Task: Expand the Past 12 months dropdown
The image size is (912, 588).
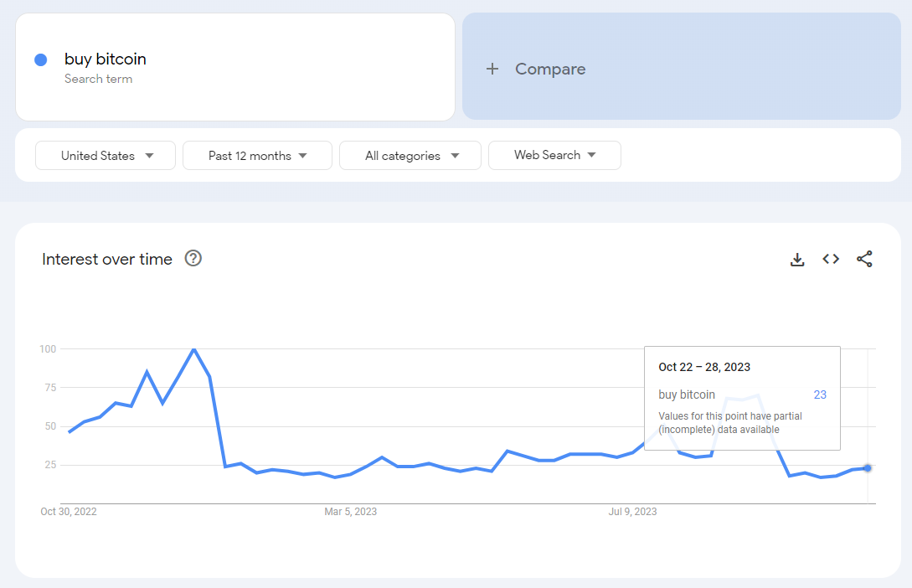Action: (257, 156)
